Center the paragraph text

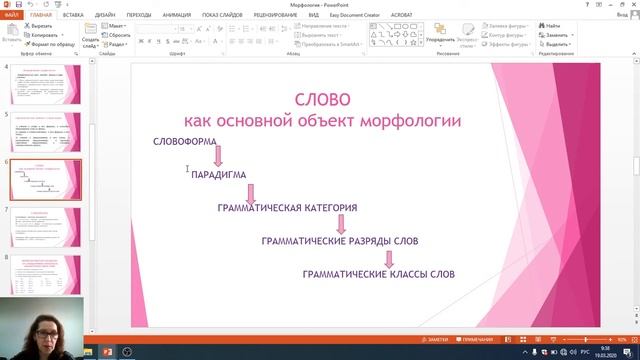(x=241, y=41)
